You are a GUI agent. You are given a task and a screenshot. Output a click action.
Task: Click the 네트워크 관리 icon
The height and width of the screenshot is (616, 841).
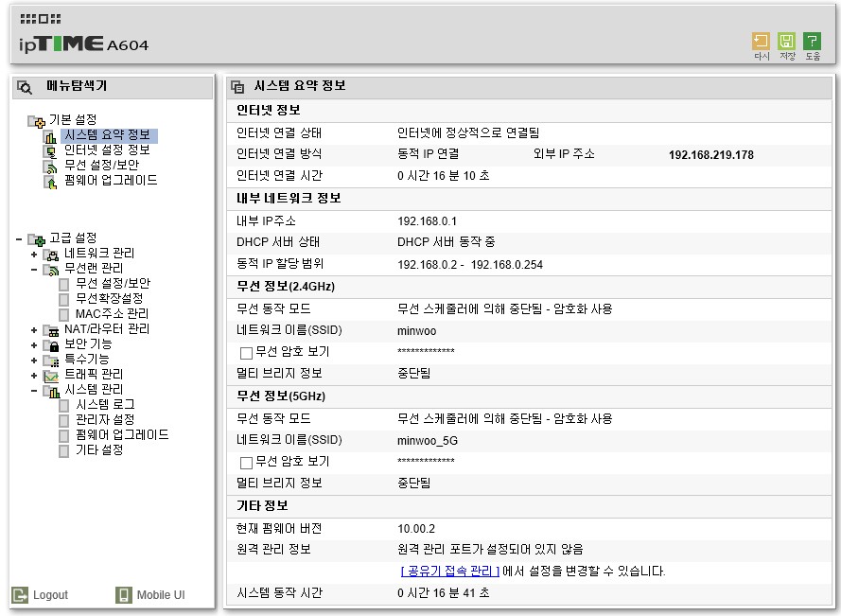pos(51,255)
